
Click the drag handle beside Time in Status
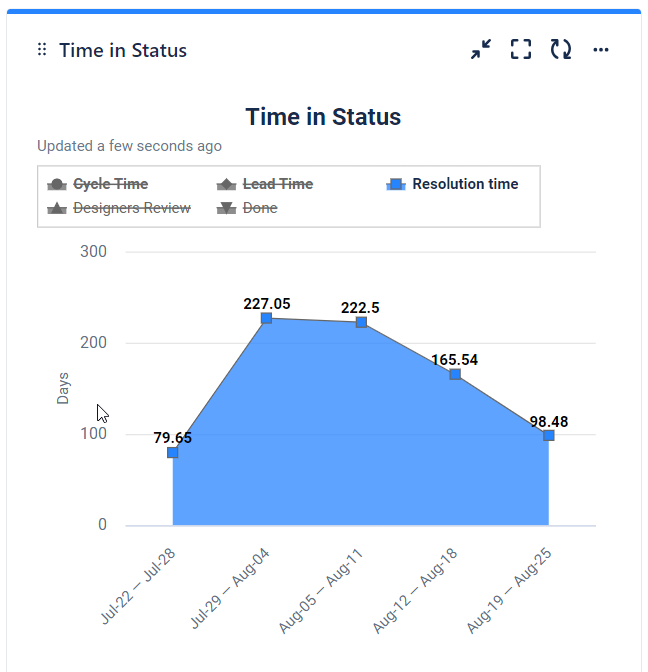pyautogui.click(x=42, y=50)
